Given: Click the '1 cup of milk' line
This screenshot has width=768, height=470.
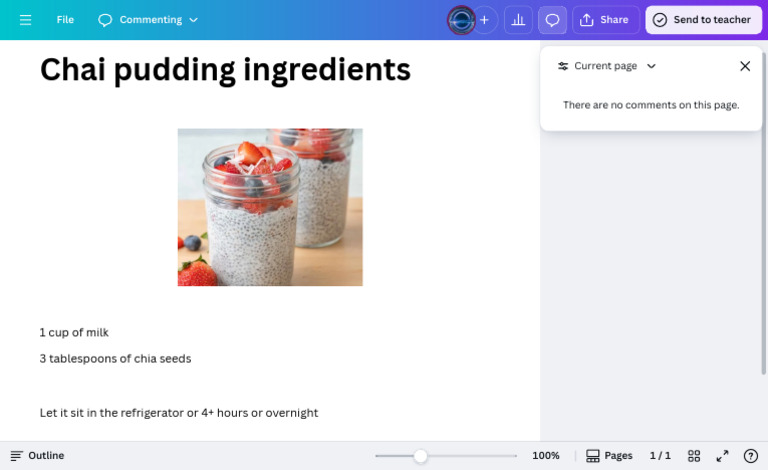Looking at the screenshot, I should coord(74,332).
